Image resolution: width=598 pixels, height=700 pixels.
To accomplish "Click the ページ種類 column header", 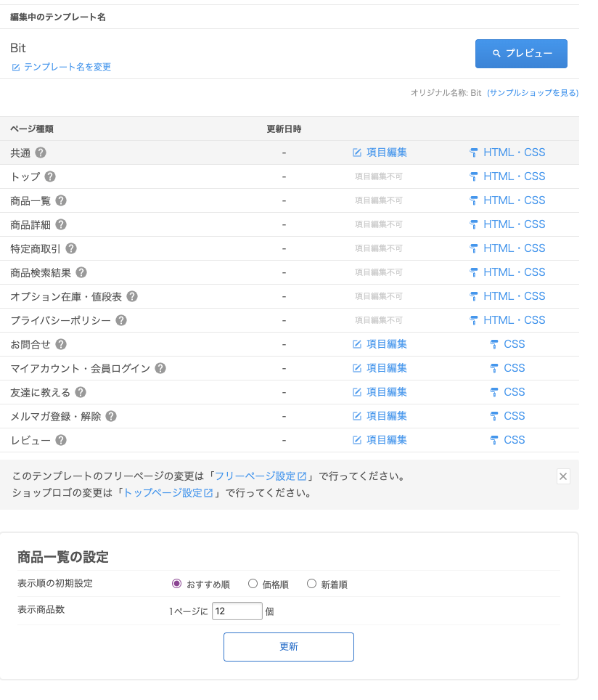I will 32,129.
